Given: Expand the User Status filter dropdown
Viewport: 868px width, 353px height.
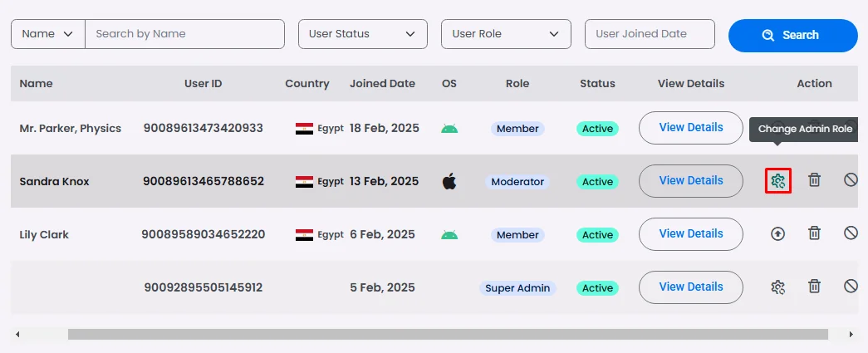Looking at the screenshot, I should [362, 34].
